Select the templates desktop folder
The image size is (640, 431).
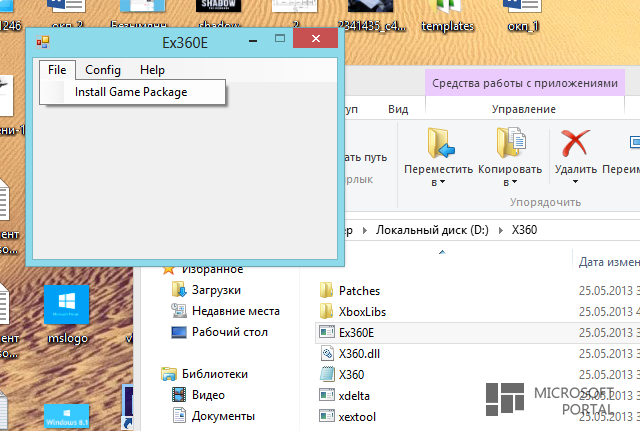(448, 16)
